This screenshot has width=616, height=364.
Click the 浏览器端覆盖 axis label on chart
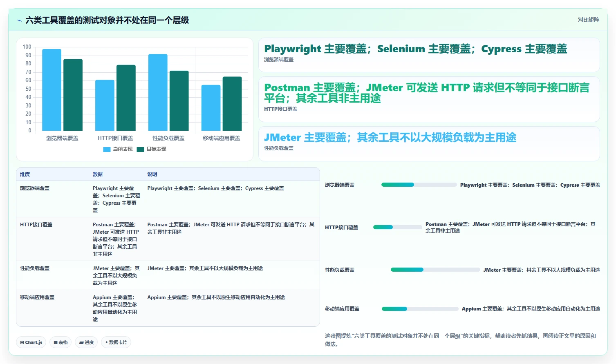(62, 138)
